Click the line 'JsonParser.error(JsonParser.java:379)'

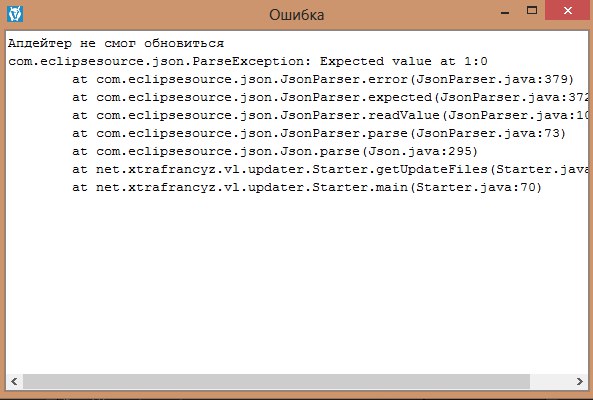click(x=323, y=79)
